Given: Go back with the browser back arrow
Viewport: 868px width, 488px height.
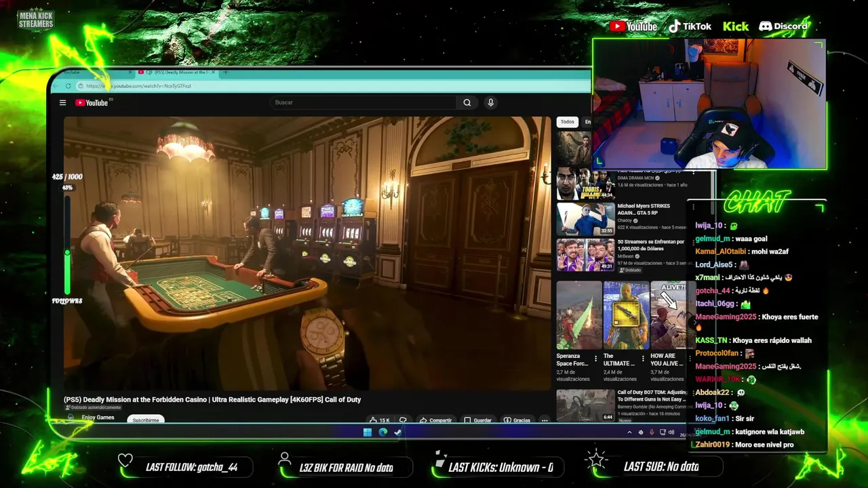Looking at the screenshot, I should pyautogui.click(x=57, y=85).
